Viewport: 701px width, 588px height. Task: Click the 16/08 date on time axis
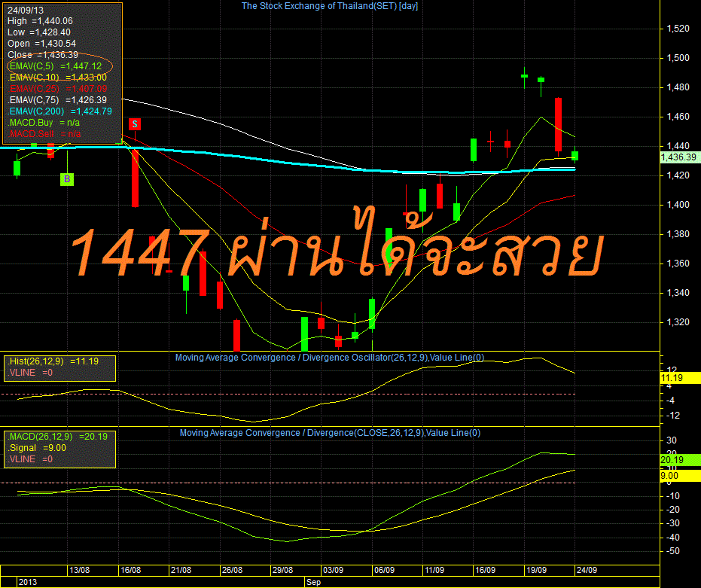(x=130, y=570)
